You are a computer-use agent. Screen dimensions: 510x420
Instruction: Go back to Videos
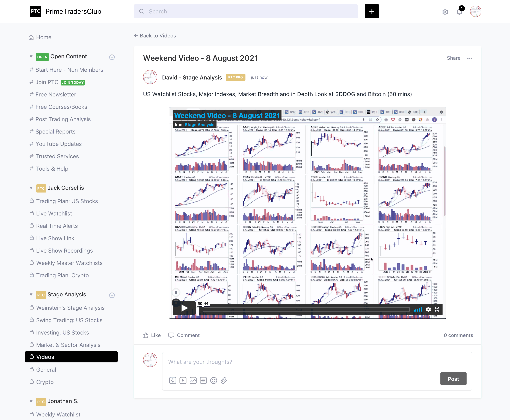pos(155,36)
